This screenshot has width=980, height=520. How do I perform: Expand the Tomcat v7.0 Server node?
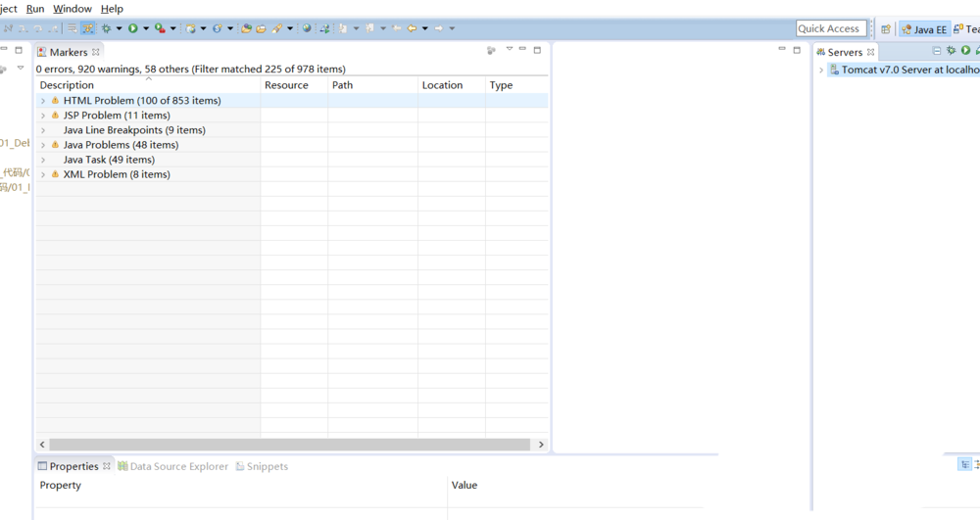tap(821, 70)
